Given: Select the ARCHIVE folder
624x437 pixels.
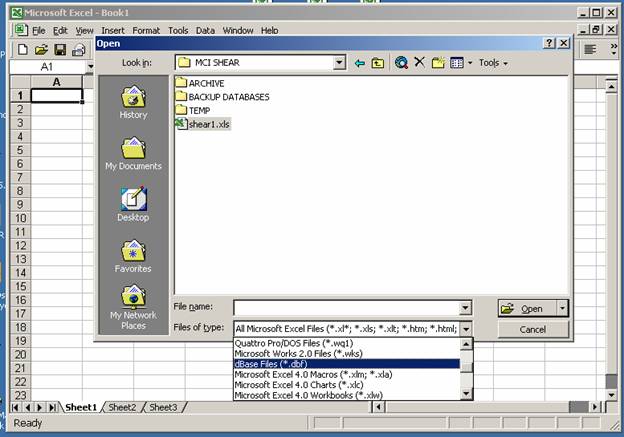Looking at the screenshot, I should click(200, 83).
